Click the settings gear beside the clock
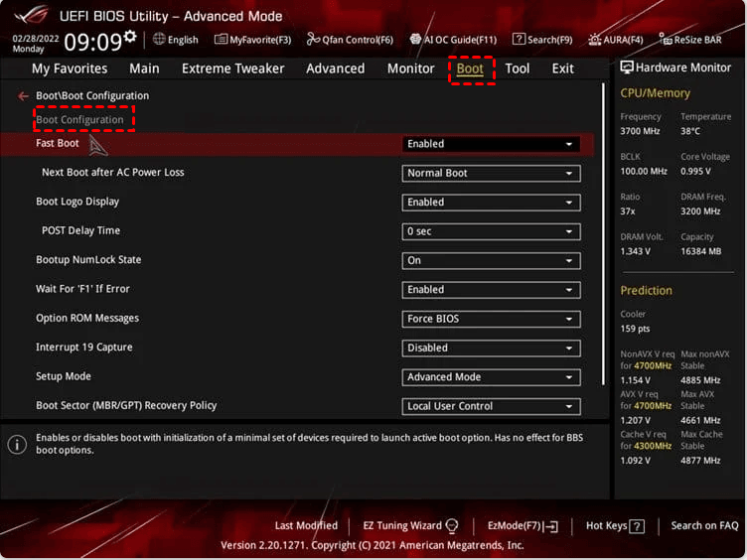Image resolution: width=747 pixels, height=560 pixels. (x=129, y=37)
